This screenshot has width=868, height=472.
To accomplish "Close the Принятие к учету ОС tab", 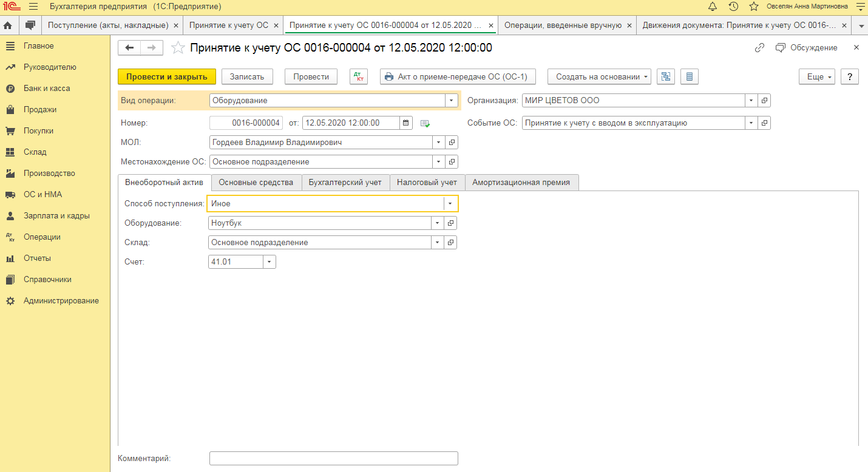I will (276, 25).
